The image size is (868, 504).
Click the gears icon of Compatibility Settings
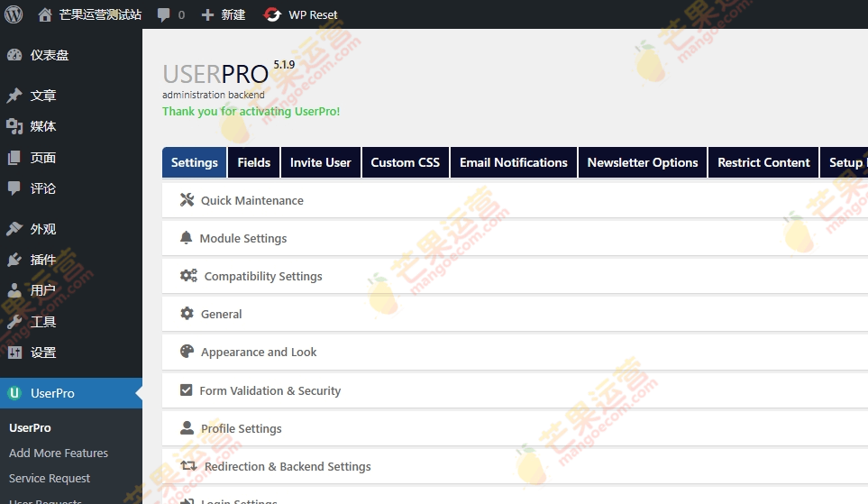(x=188, y=275)
